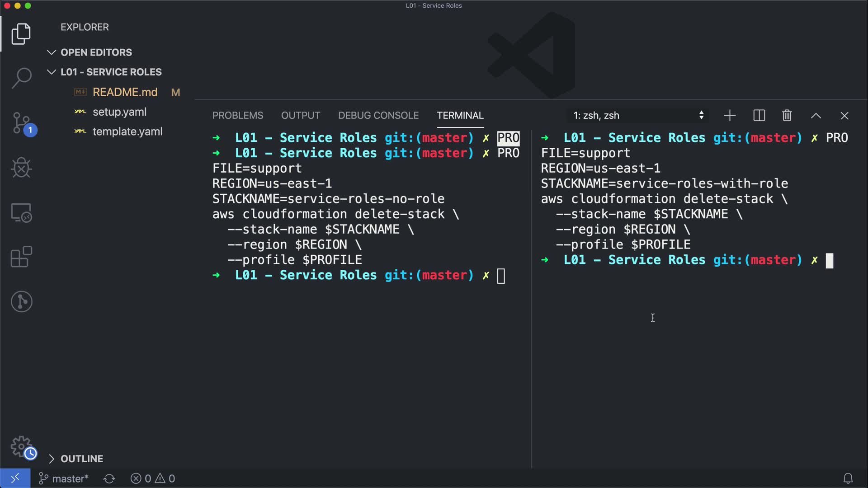Switch to the PROBLEMS tab

coord(238,116)
